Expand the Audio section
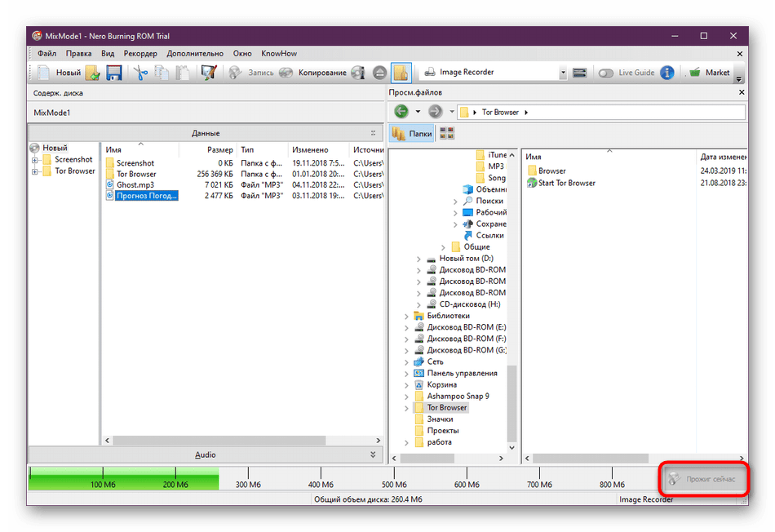This screenshot has height=532, width=775. point(205,454)
